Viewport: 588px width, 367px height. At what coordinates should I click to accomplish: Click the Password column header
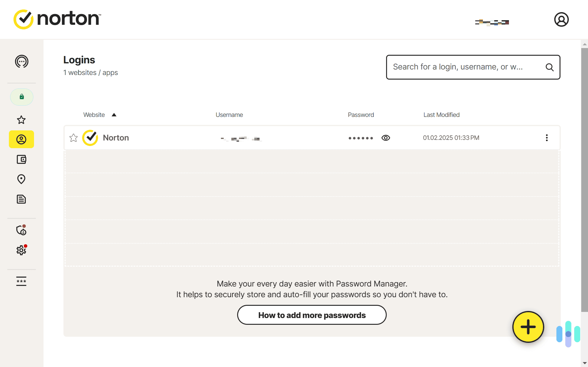click(x=361, y=115)
